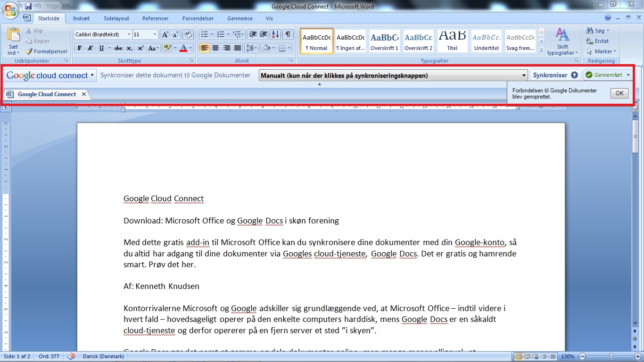644x362 pixels.
Task: Apply the Overskrift 1 style thumbnail
Action: tap(384, 41)
